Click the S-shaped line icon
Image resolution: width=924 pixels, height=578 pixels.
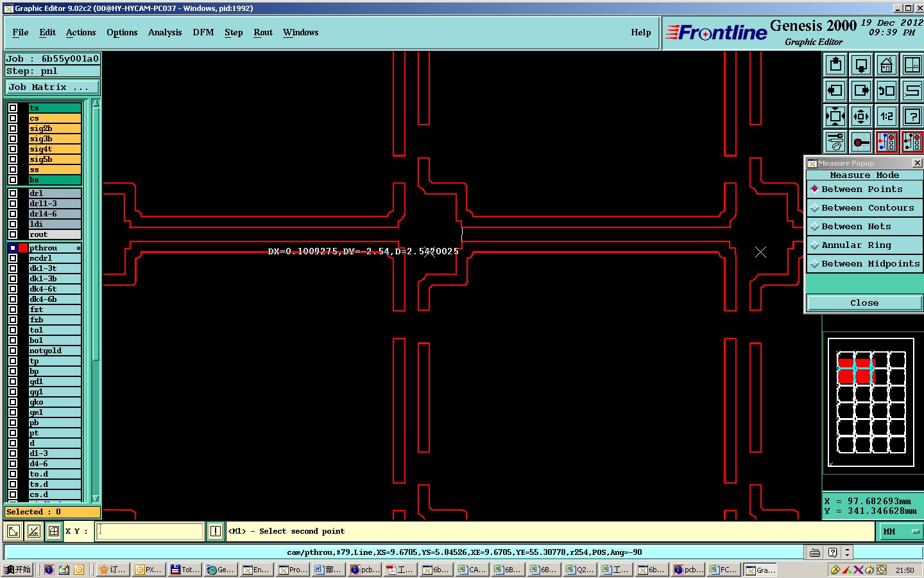coord(912,91)
